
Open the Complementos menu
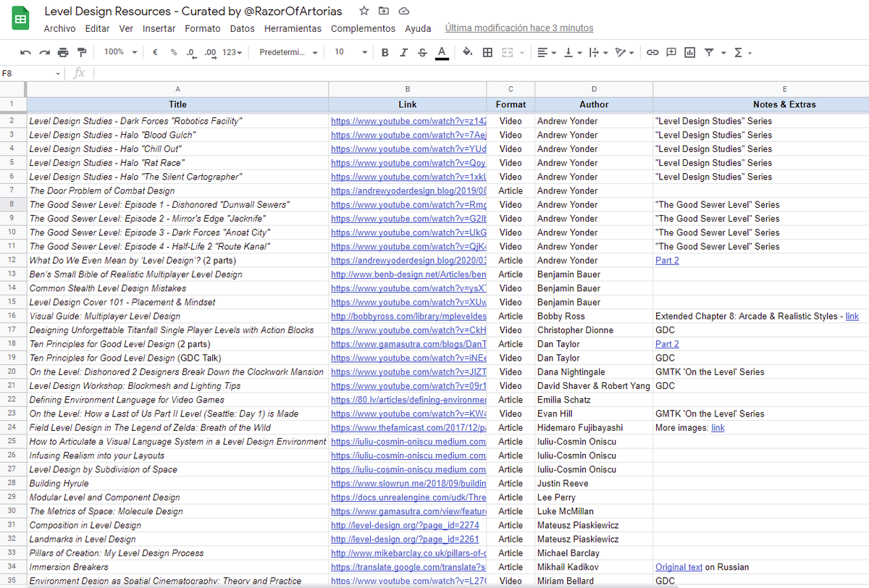(364, 28)
